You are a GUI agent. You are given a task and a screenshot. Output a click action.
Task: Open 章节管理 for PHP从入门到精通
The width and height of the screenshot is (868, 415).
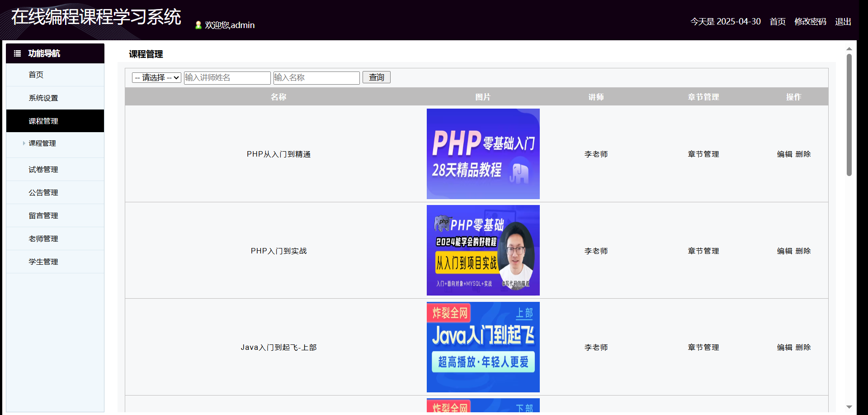703,154
